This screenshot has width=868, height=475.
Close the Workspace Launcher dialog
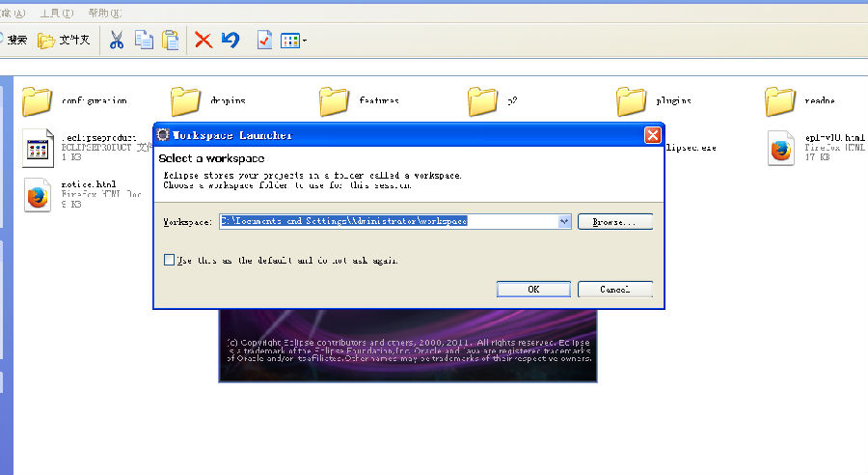653,135
